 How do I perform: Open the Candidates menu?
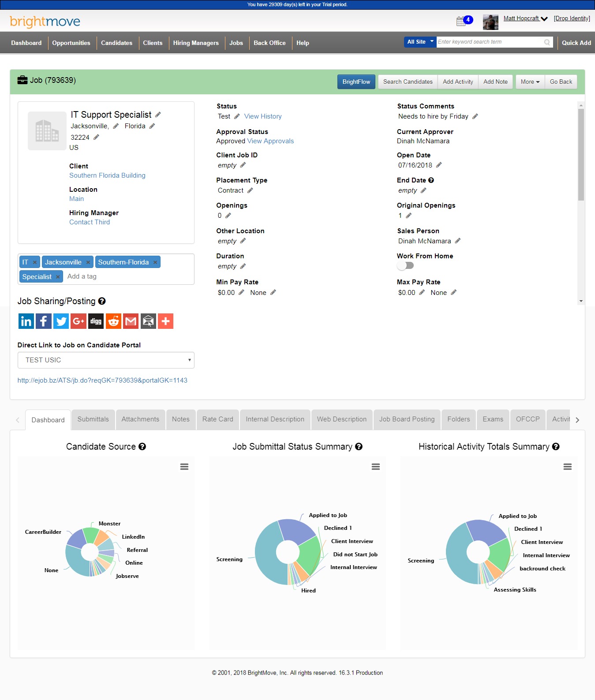116,43
